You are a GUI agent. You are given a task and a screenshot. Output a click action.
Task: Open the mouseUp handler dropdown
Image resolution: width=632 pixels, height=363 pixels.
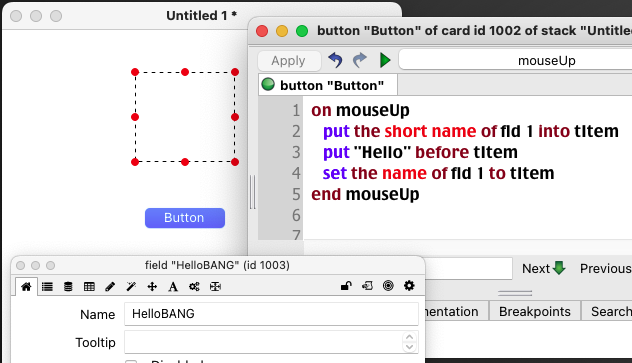pos(515,60)
